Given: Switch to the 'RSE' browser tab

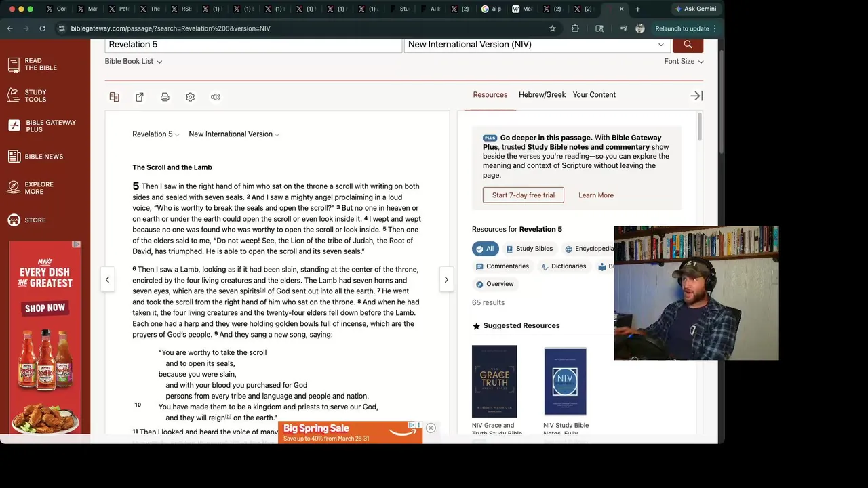Looking at the screenshot, I should click(181, 9).
